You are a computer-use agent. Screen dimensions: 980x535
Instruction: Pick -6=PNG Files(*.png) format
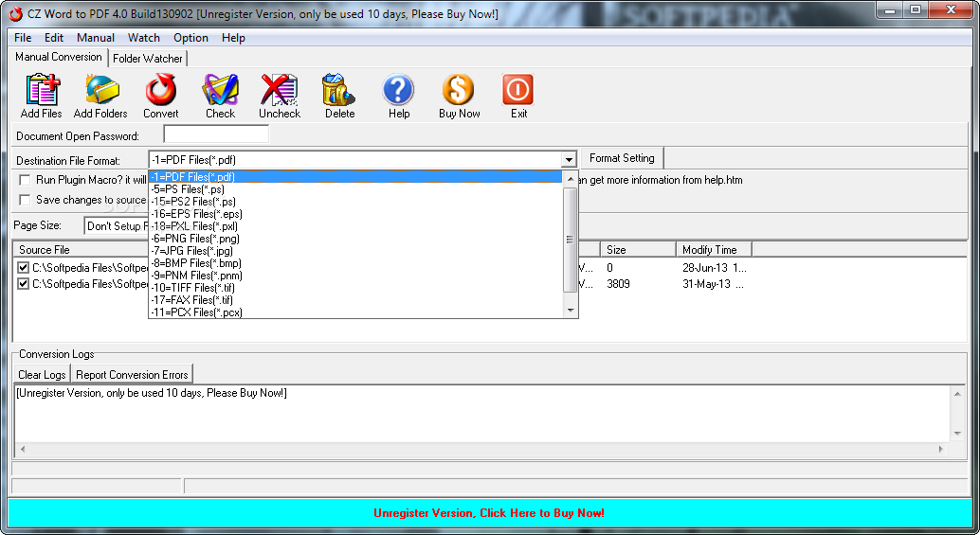click(355, 239)
